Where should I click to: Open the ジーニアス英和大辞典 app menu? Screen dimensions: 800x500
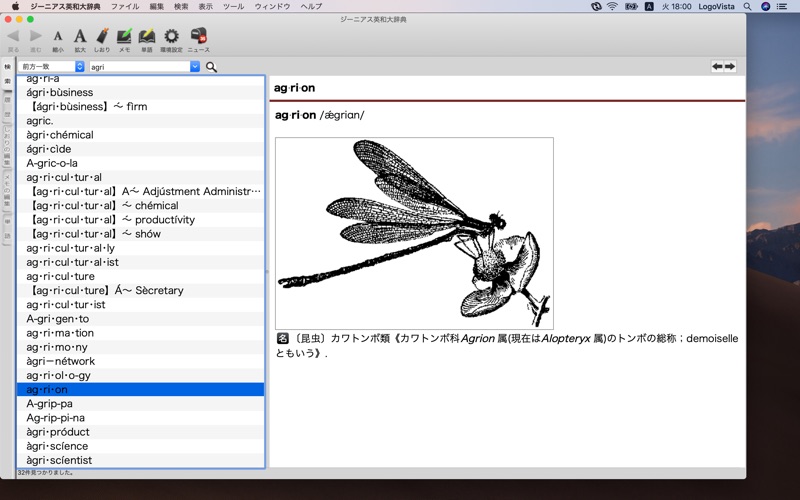pyautogui.click(x=65, y=6)
